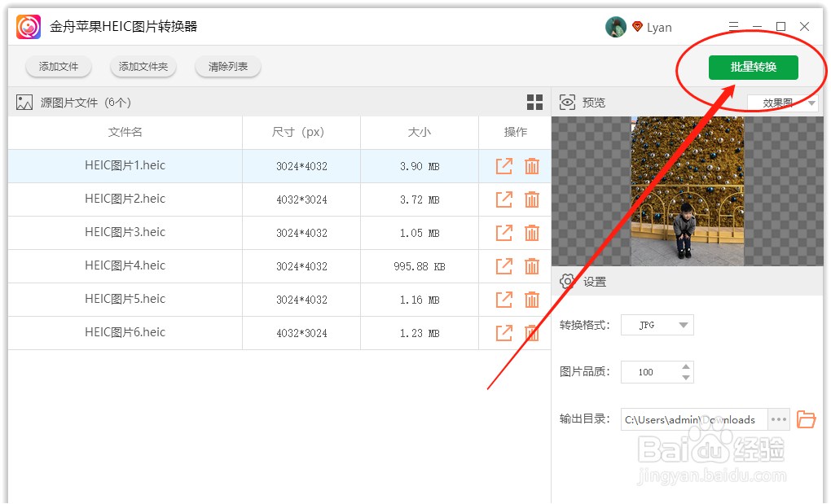Click the preview eye icon next to 预览
The height and width of the screenshot is (504, 831).
click(566, 102)
